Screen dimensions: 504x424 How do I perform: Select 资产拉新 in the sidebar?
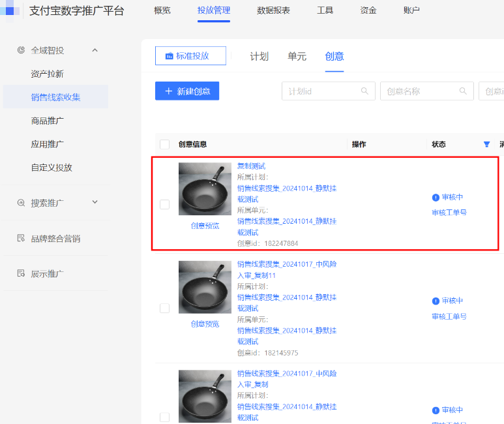47,74
